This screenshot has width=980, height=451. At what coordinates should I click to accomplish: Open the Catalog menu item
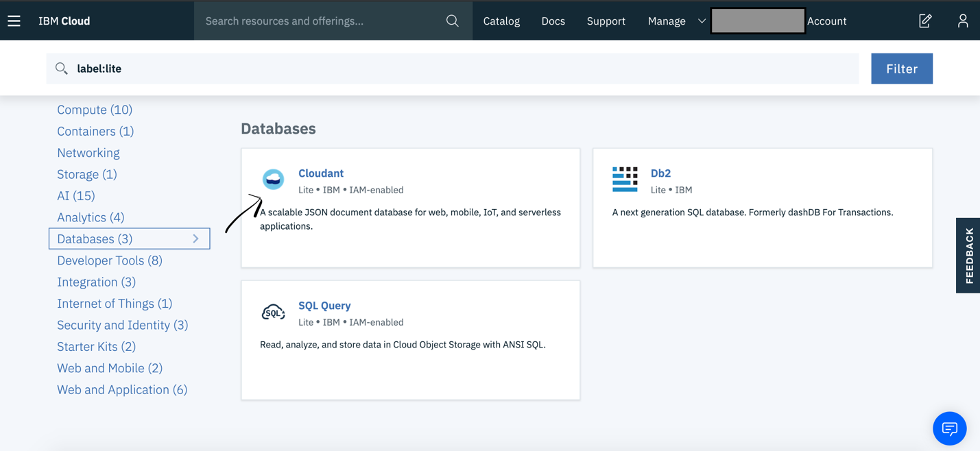(x=501, y=21)
